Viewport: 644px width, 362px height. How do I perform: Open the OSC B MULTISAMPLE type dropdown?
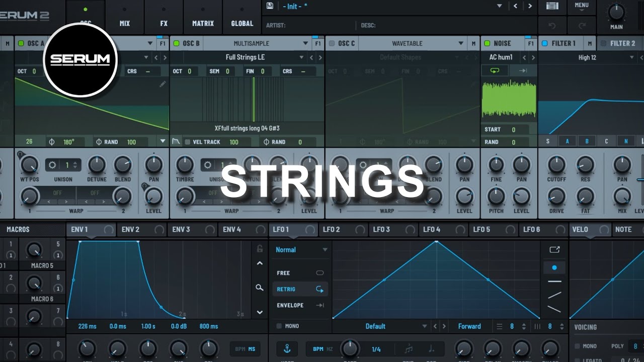(305, 43)
